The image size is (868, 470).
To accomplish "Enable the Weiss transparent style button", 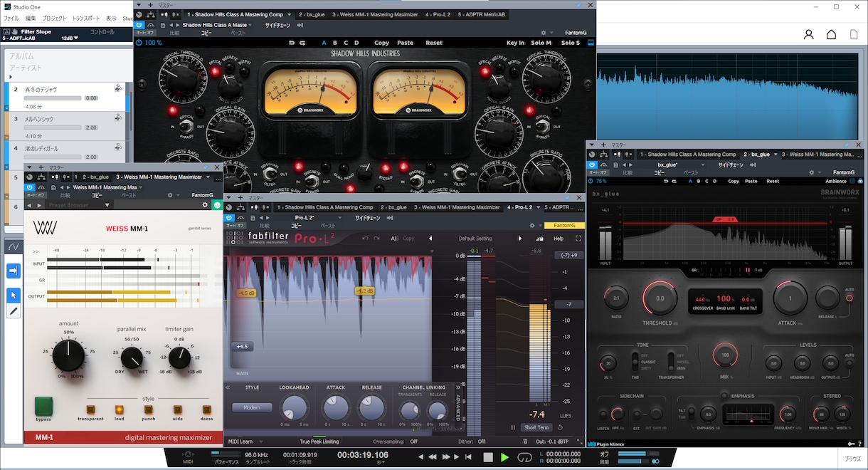I will tap(91, 409).
